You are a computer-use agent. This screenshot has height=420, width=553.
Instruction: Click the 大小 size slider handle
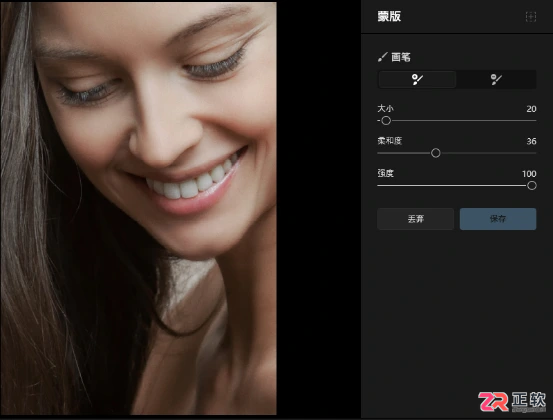[x=386, y=121]
